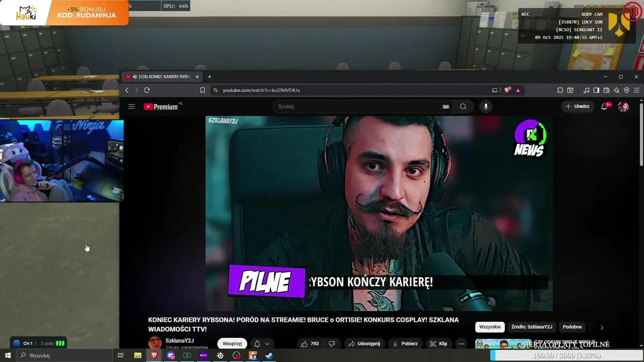The image size is (644, 362).
Task: Click the Wesprzyj button
Action: click(x=232, y=344)
